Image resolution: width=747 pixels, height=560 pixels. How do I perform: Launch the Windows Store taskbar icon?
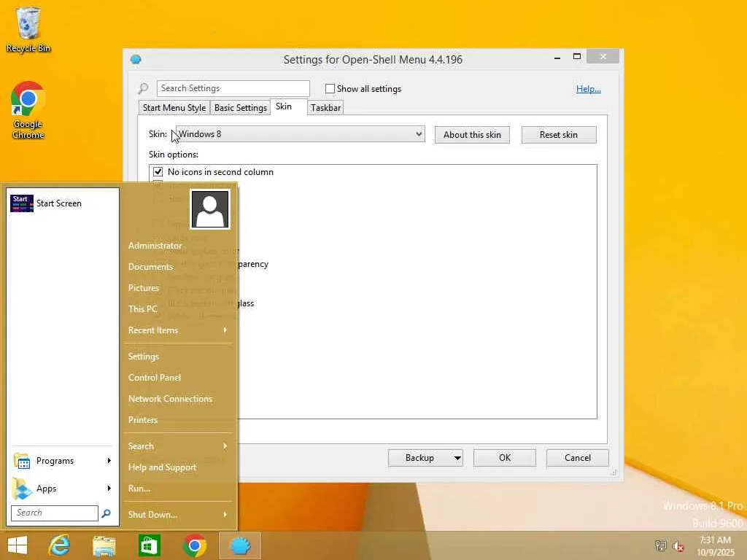tap(149, 545)
